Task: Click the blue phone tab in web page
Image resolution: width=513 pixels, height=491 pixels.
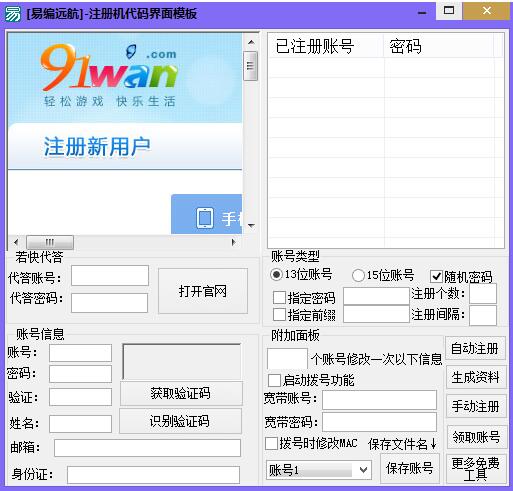Action: click(x=207, y=214)
